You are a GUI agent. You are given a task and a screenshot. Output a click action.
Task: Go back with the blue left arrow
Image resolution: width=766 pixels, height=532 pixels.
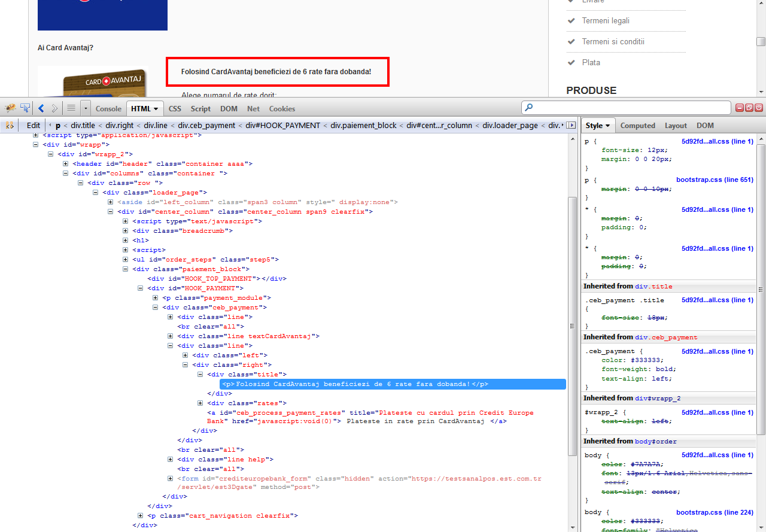(x=41, y=108)
